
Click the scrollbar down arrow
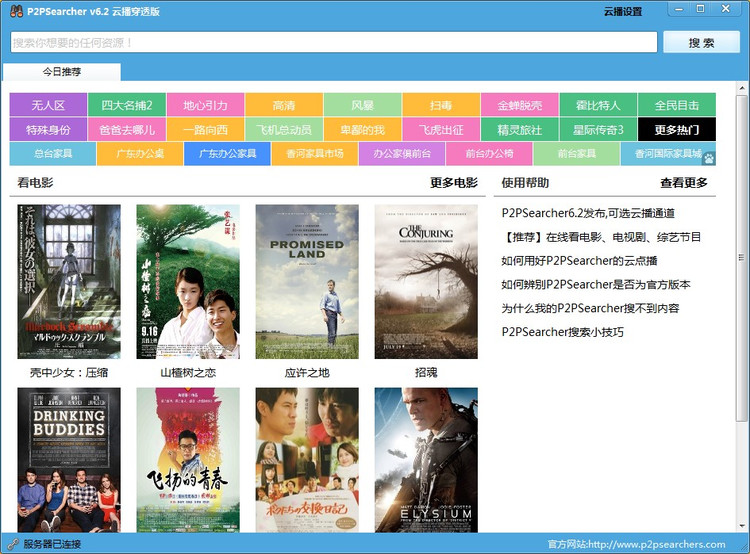742,526
